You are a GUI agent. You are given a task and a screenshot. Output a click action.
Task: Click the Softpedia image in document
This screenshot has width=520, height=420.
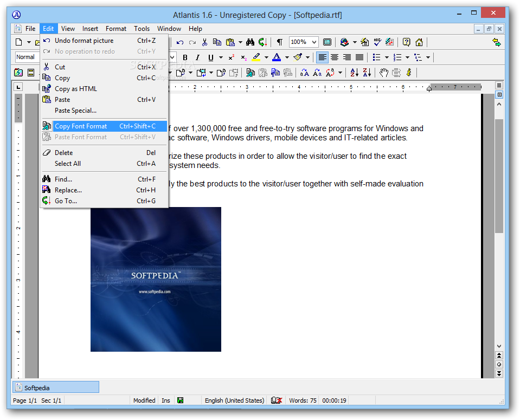[156, 279]
